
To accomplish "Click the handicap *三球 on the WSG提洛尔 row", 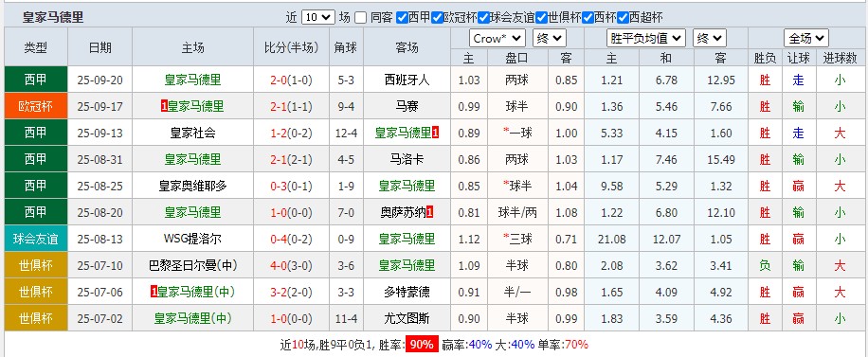I will pos(517,240).
